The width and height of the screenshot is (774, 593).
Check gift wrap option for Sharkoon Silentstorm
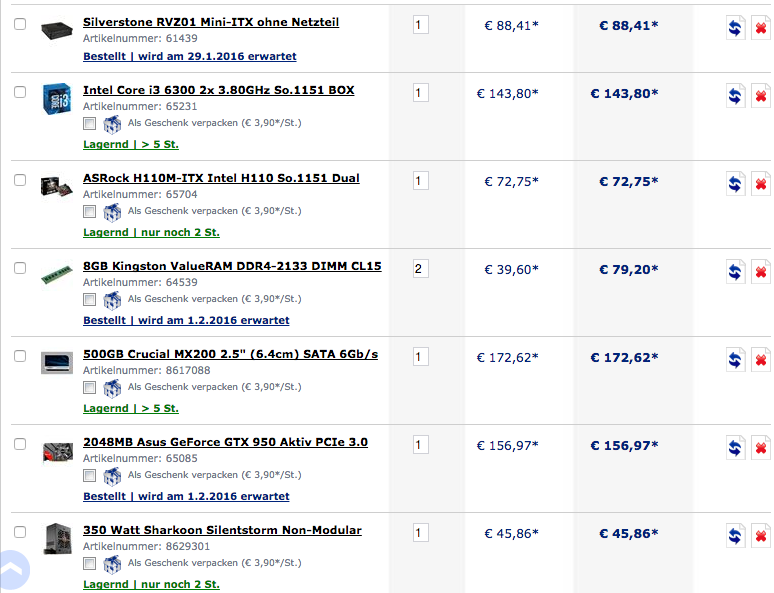[x=89, y=563]
